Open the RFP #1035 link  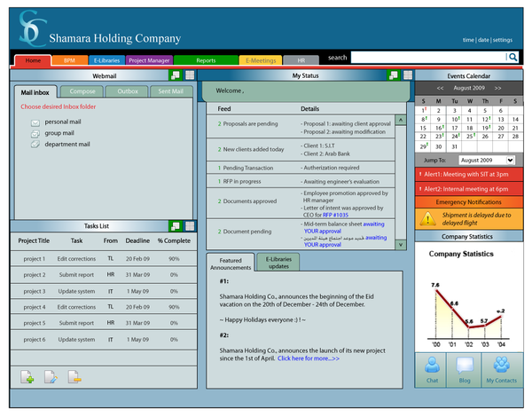click(335, 215)
